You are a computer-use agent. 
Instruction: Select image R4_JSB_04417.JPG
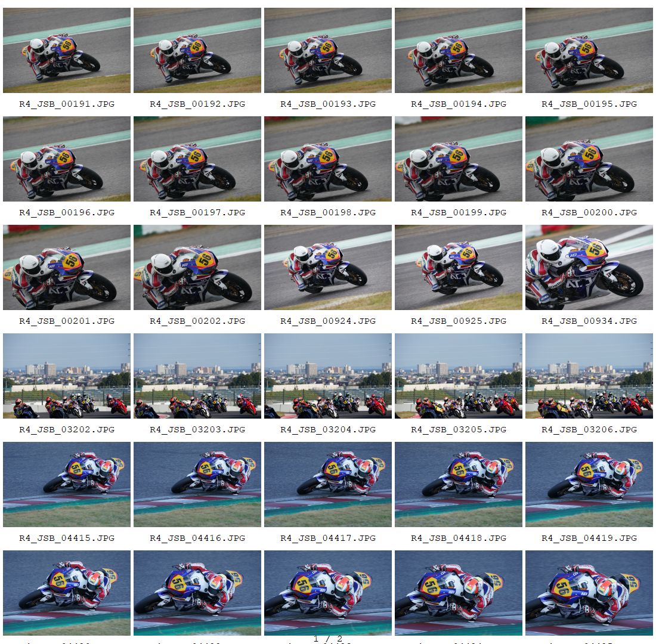328,485
